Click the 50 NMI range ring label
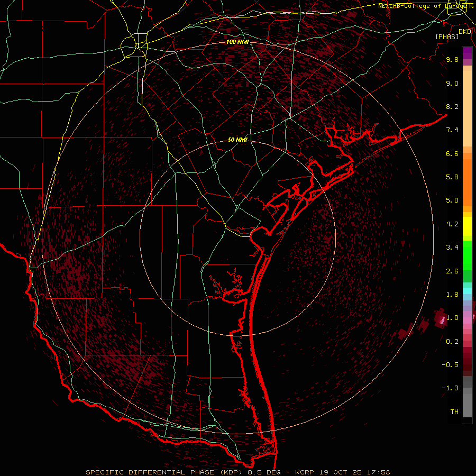The width and height of the screenshot is (476, 476). click(237, 140)
